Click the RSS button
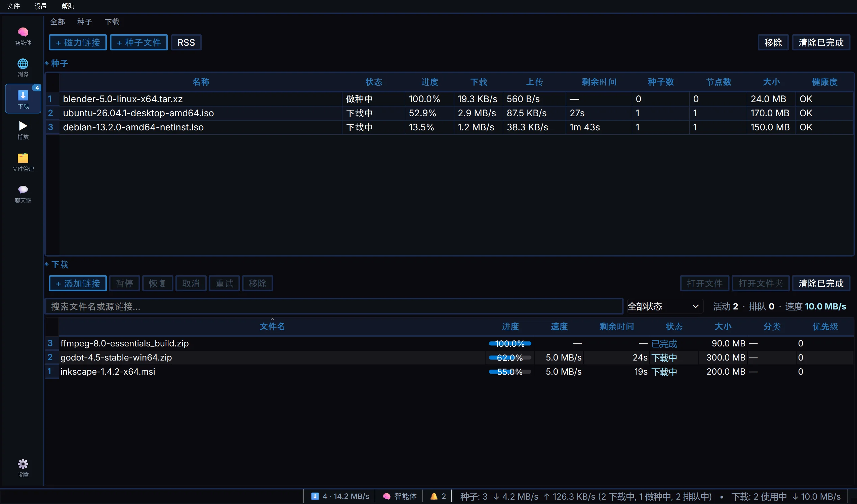 coord(186,43)
